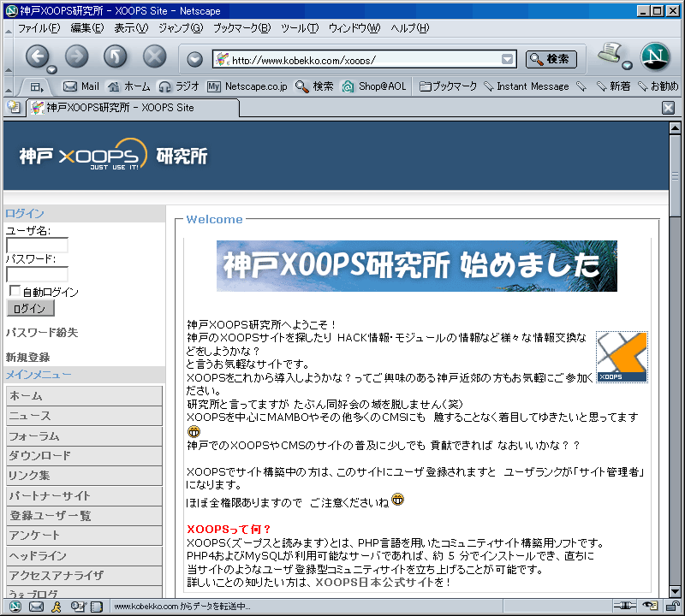Viewport: 685px width, 616px height.
Task: Open the ツール(T) menu
Action: pos(300,28)
